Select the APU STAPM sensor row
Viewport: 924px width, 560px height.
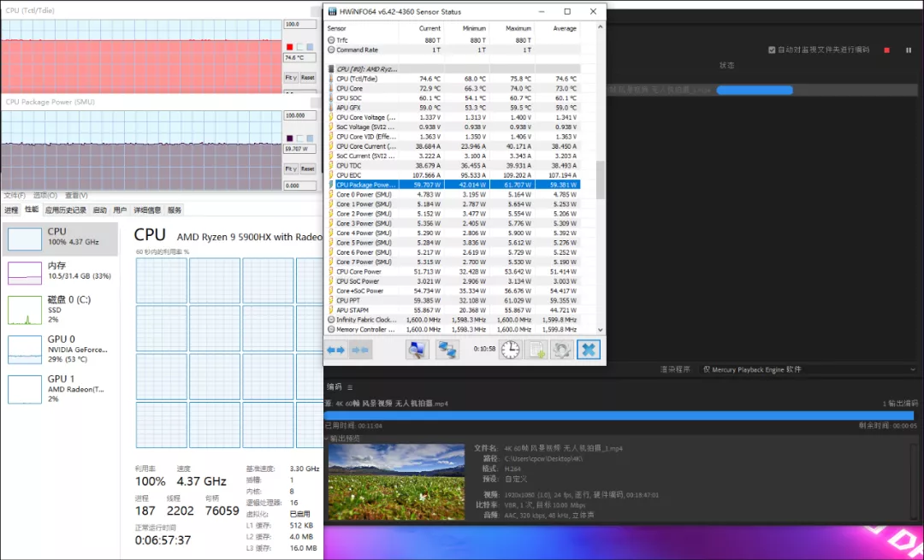coord(453,310)
